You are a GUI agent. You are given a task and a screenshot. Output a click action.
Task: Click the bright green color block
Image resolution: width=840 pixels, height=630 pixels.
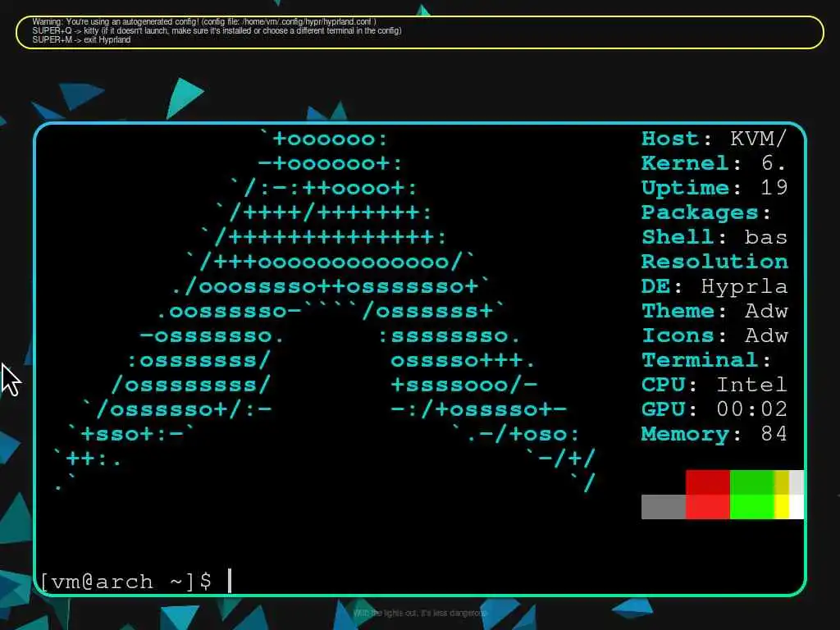tap(751, 507)
